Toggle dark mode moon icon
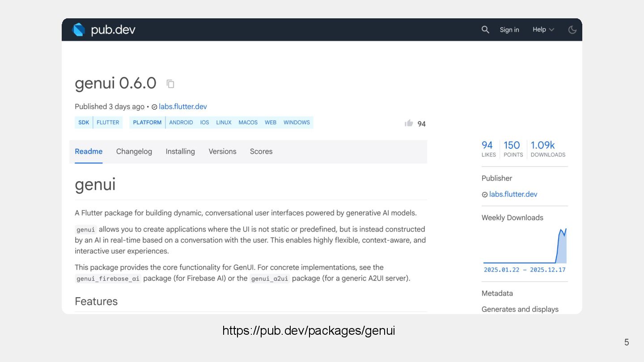This screenshot has width=644, height=362. tap(572, 29)
